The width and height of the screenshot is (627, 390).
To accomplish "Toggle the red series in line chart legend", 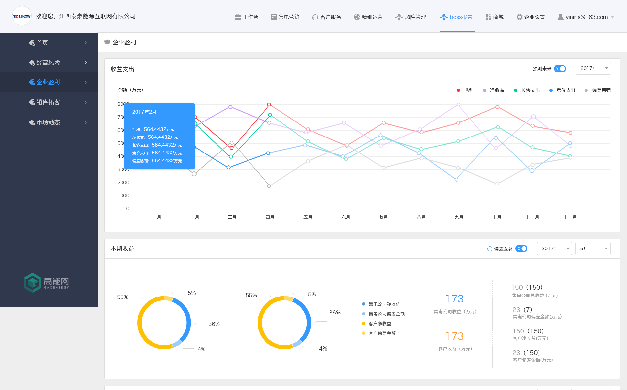I will point(464,90).
